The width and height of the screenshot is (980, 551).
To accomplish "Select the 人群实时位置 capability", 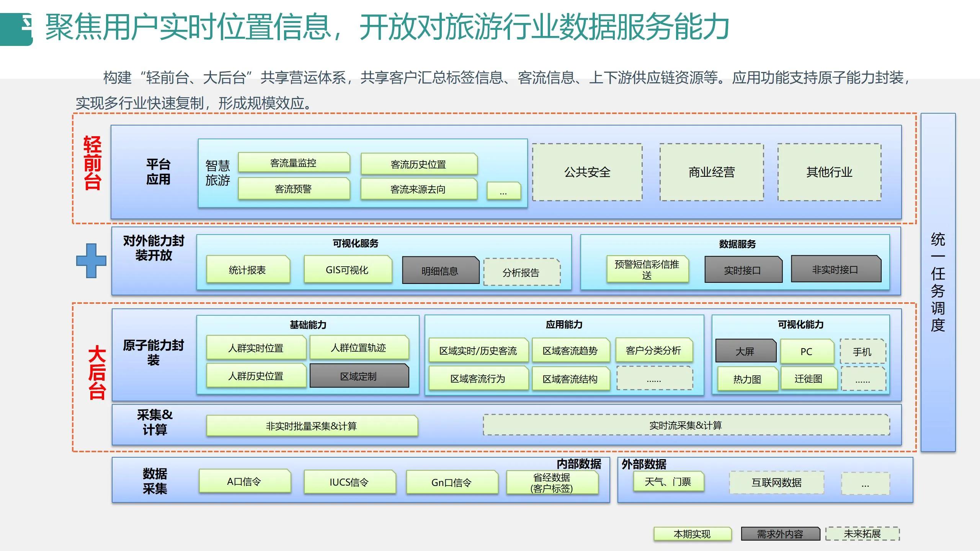I will pos(256,348).
